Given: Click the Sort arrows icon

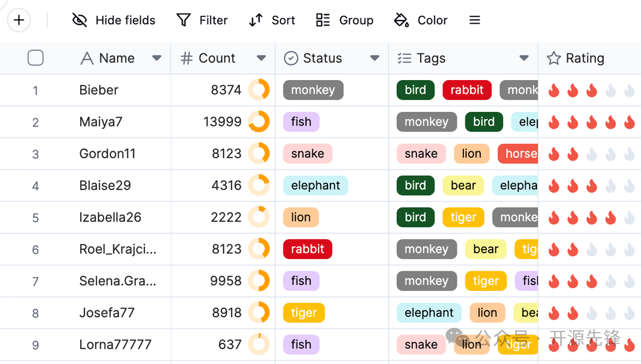Looking at the screenshot, I should [x=255, y=20].
